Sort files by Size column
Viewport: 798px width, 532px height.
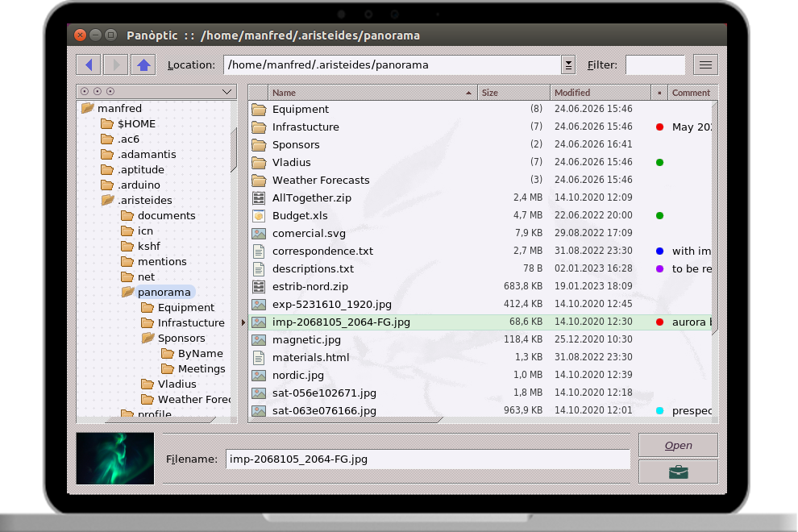(x=513, y=93)
